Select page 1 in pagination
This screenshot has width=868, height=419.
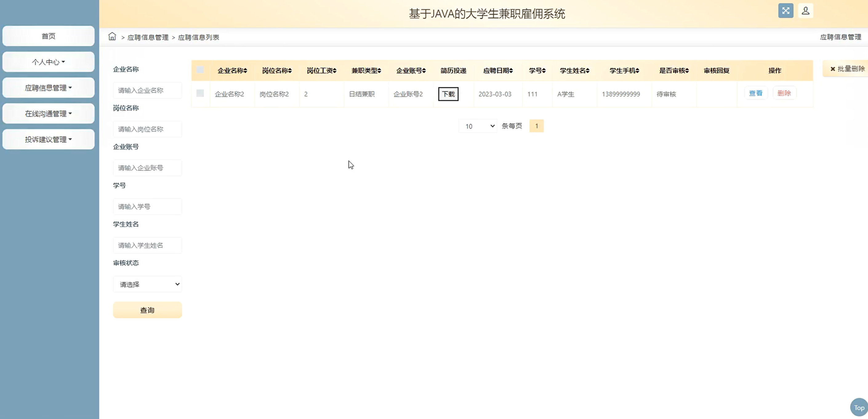click(x=536, y=126)
